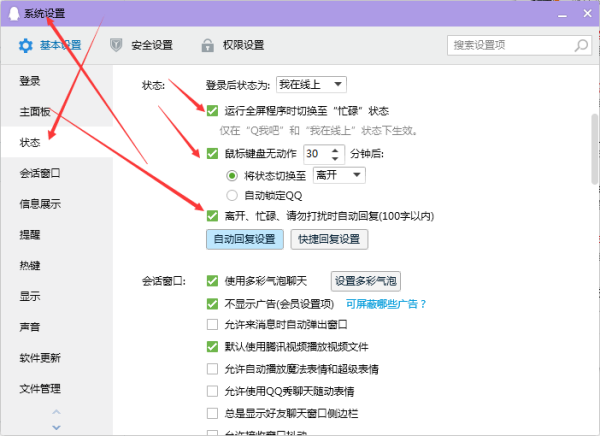The width and height of the screenshot is (600, 436).
Task: Click 设置多彩气泡 button
Action: (365, 281)
